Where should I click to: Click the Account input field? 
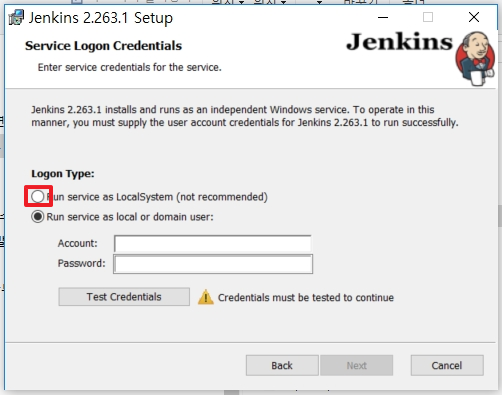[213, 243]
